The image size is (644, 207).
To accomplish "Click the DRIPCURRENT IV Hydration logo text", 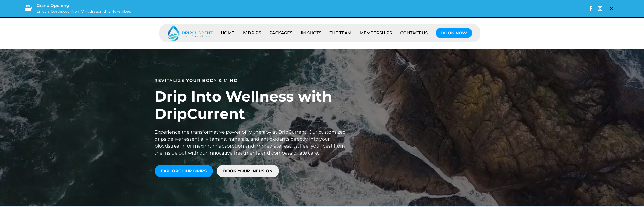I will coord(197,34).
